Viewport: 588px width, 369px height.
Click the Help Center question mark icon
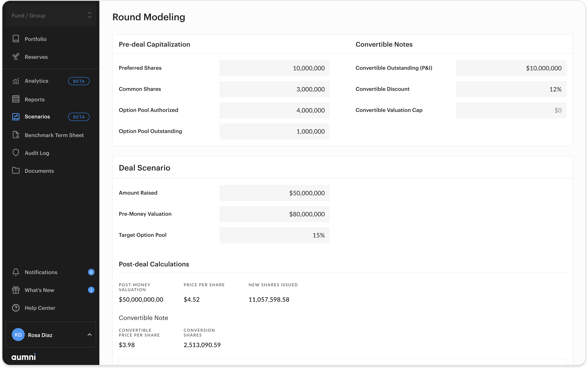[x=16, y=308]
